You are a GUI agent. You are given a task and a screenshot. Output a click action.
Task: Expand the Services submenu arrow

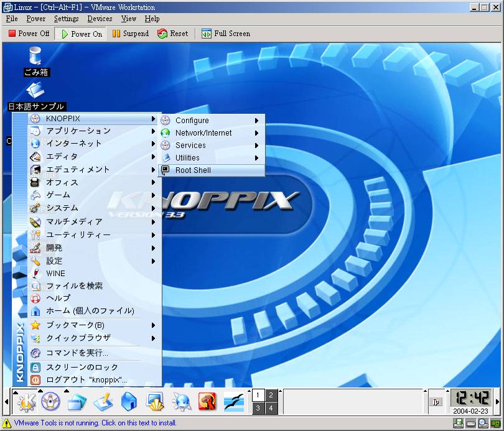pyautogui.click(x=256, y=146)
